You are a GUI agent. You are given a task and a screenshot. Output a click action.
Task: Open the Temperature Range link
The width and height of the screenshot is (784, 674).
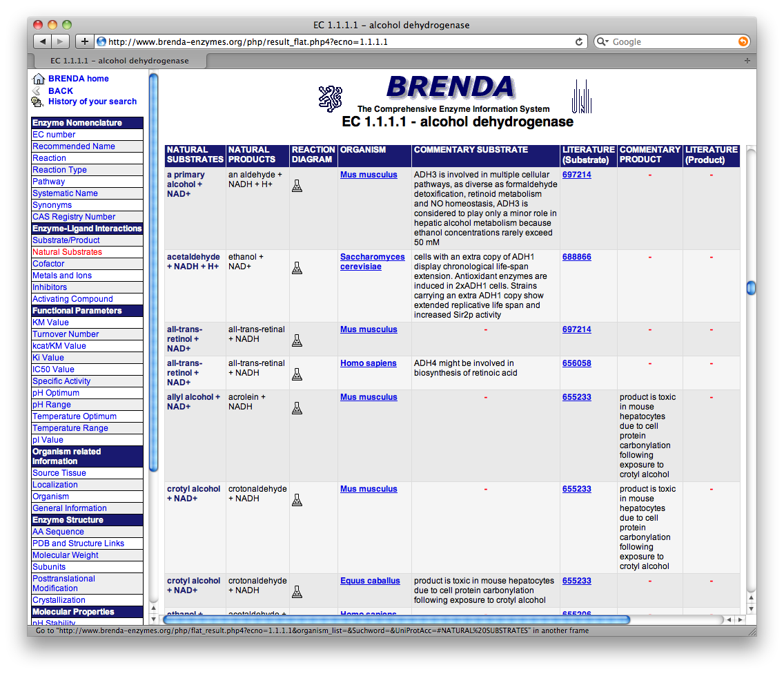(70, 428)
